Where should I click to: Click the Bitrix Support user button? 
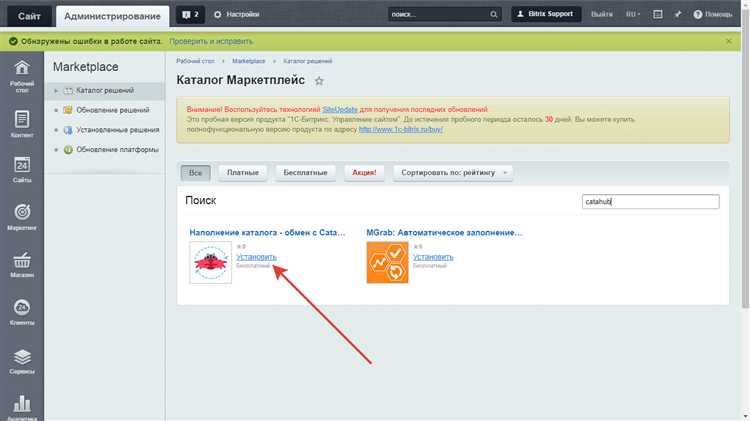[546, 14]
